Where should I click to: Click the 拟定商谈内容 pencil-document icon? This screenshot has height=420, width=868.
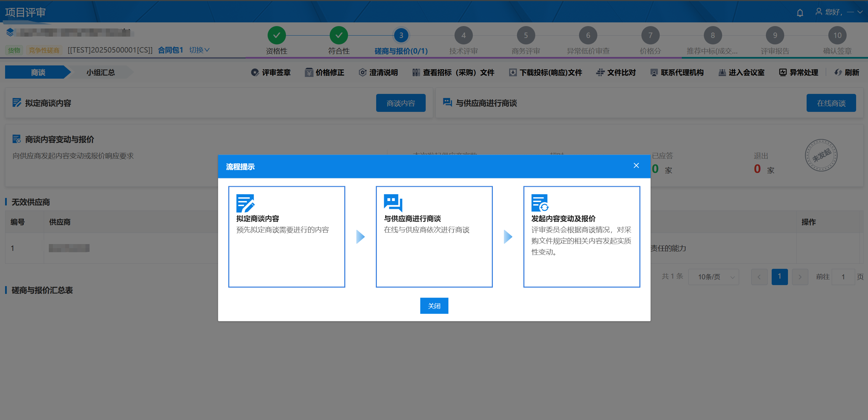click(17, 103)
